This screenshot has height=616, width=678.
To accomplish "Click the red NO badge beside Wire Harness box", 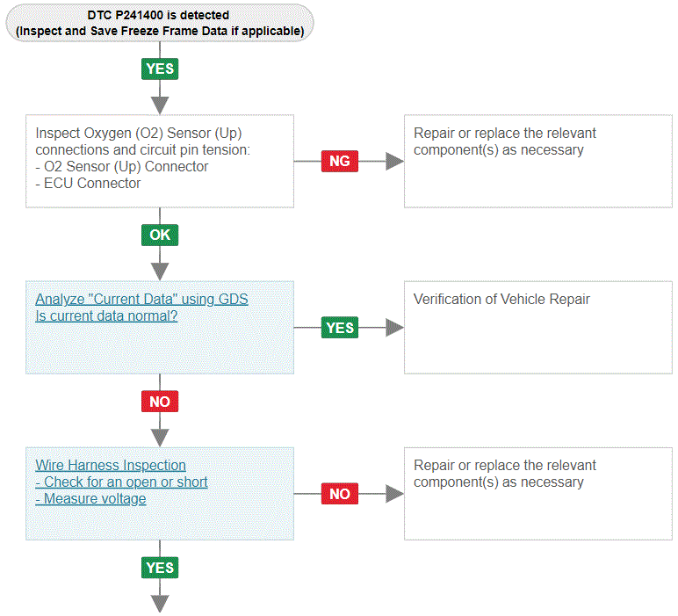I will 340,494.
